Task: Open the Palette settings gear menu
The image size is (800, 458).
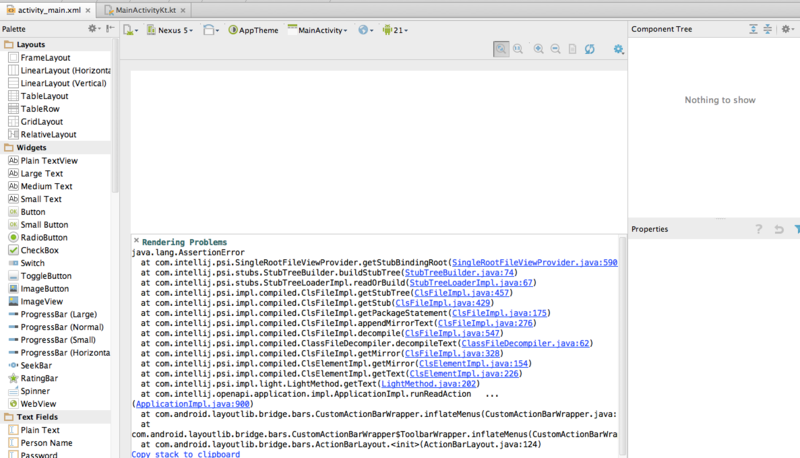Action: [94, 29]
